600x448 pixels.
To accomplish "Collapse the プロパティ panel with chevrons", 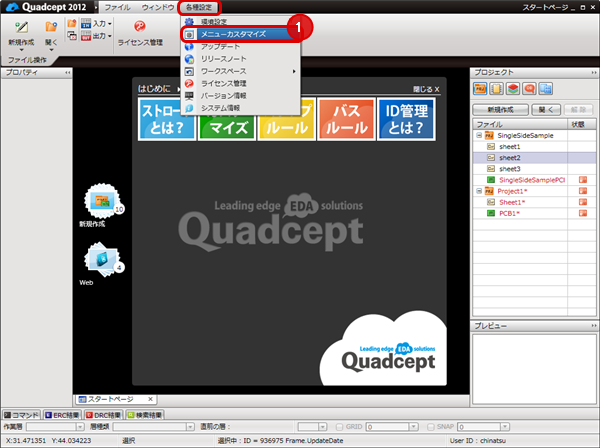I will [67, 72].
